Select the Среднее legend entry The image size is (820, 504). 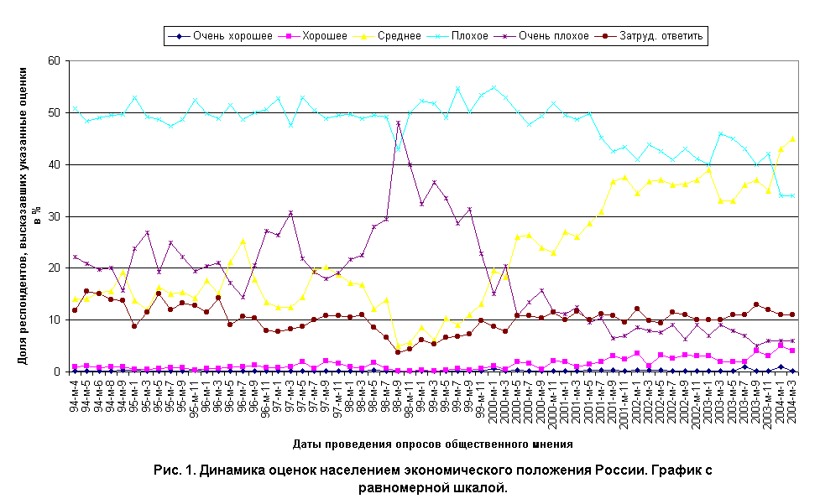[388, 36]
